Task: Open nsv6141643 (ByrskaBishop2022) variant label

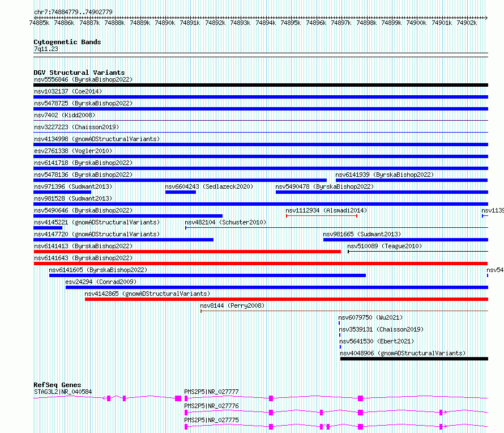Action: point(83,258)
